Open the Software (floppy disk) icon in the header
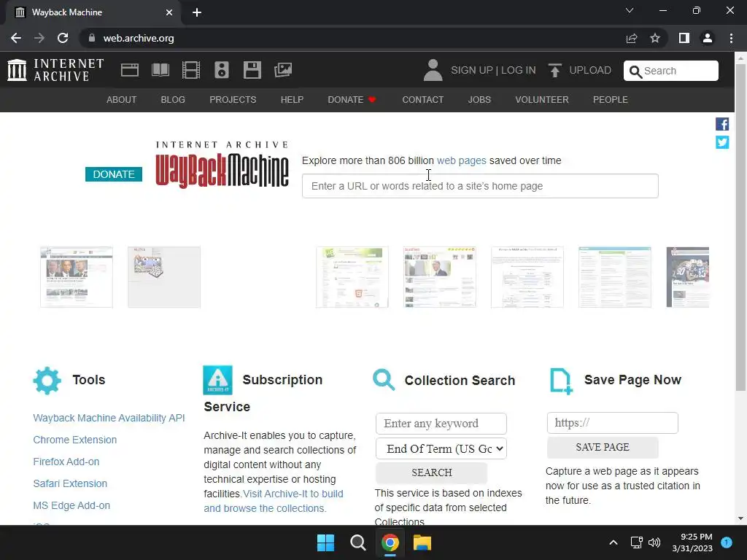 point(252,70)
